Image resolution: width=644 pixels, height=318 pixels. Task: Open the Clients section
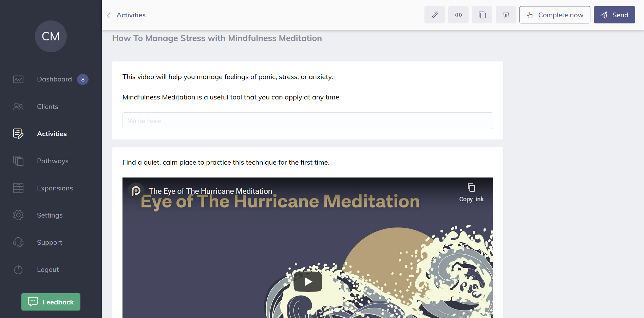click(48, 107)
